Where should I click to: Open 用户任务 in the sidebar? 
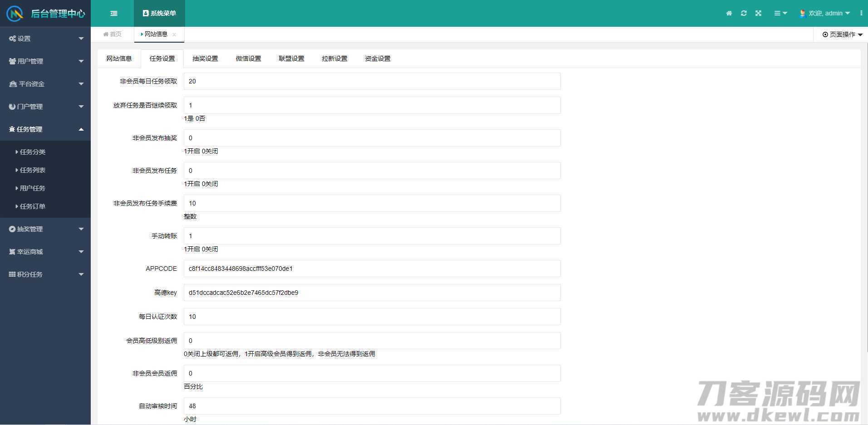pyautogui.click(x=45, y=188)
